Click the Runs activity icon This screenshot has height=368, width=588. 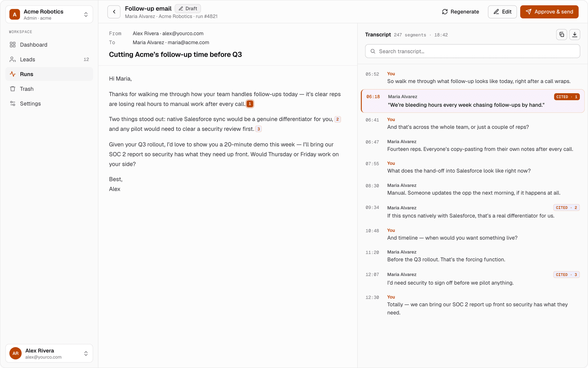pos(13,74)
